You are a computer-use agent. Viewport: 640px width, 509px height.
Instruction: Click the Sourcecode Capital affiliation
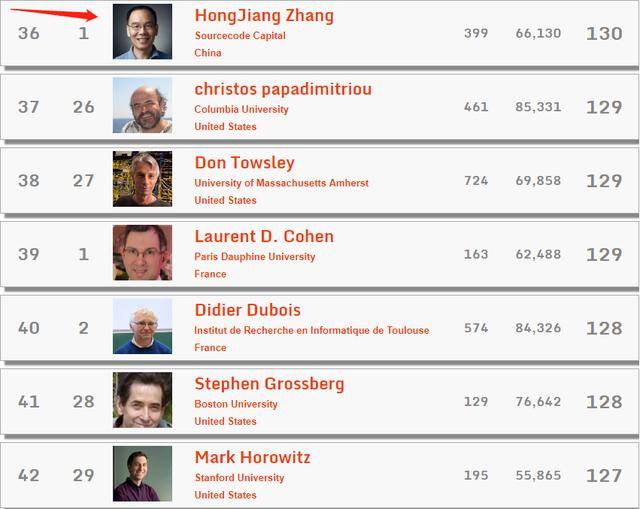[240, 36]
